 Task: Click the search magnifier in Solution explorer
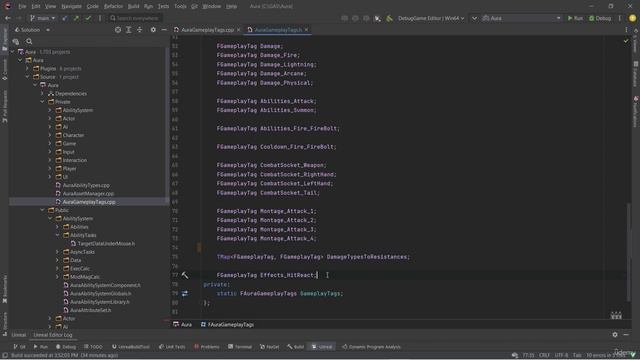(29, 41)
